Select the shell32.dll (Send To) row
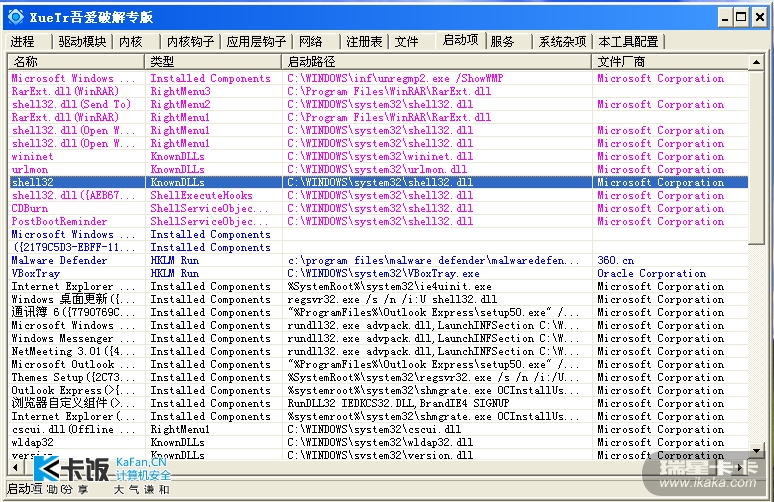The width and height of the screenshot is (774, 502). point(378,104)
